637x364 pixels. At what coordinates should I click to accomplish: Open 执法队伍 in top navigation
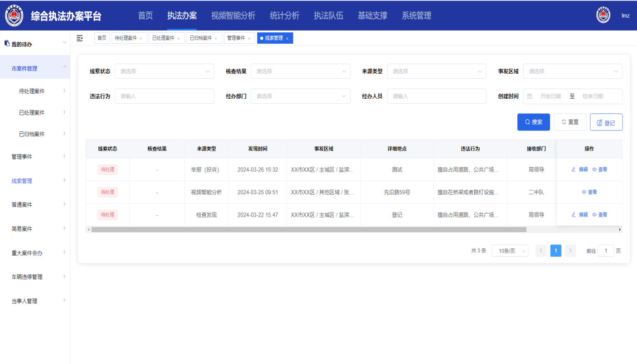(x=329, y=15)
